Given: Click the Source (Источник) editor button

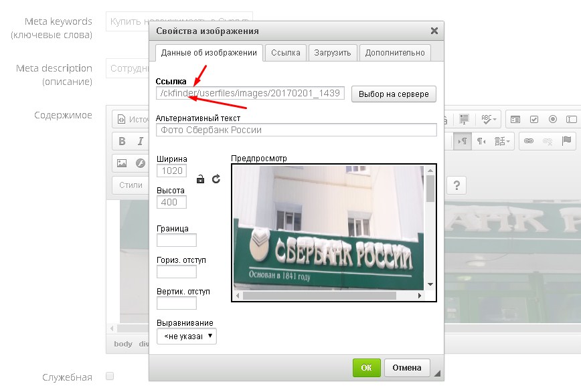Looking at the screenshot, I should tap(133, 119).
